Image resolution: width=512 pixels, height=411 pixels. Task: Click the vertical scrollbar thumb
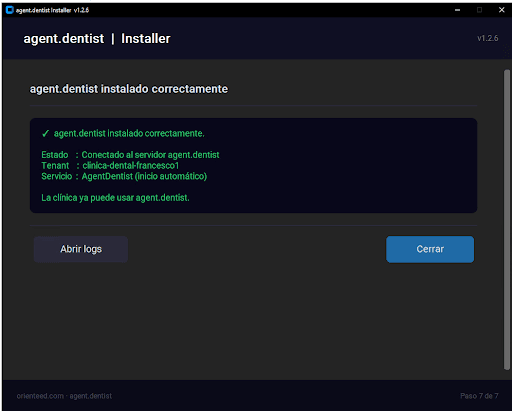point(507,220)
